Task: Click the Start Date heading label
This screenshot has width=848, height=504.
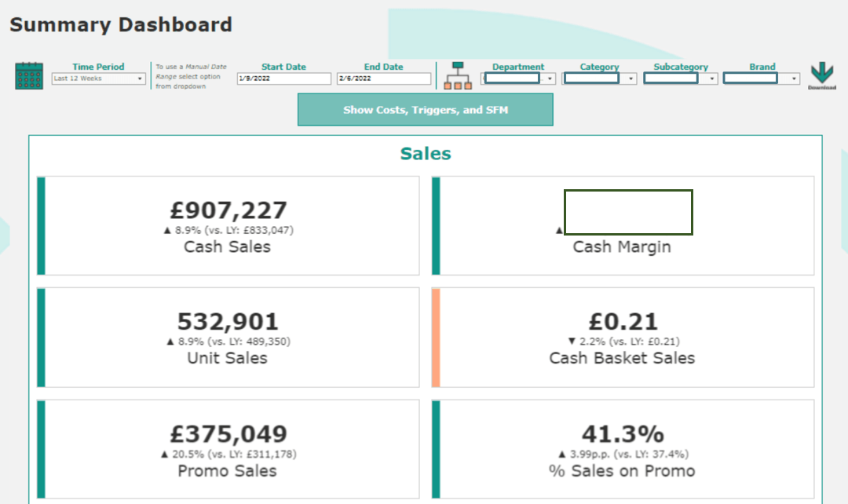Action: (284, 67)
